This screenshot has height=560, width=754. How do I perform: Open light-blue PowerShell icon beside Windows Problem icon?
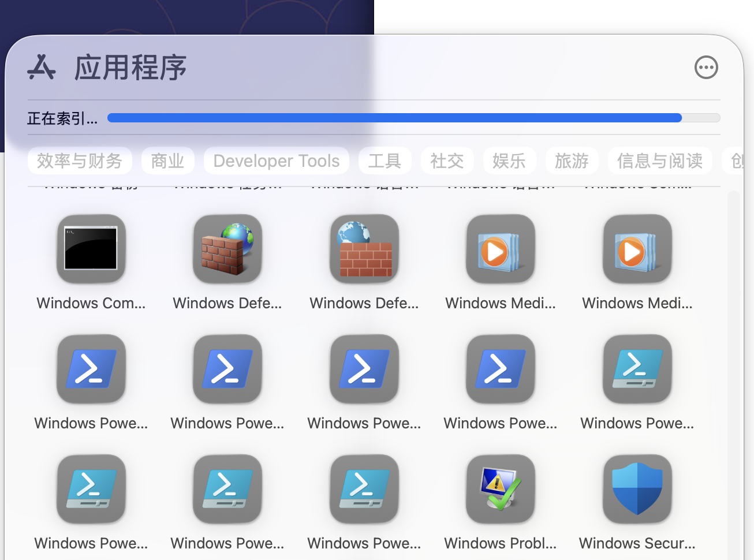[x=364, y=489]
